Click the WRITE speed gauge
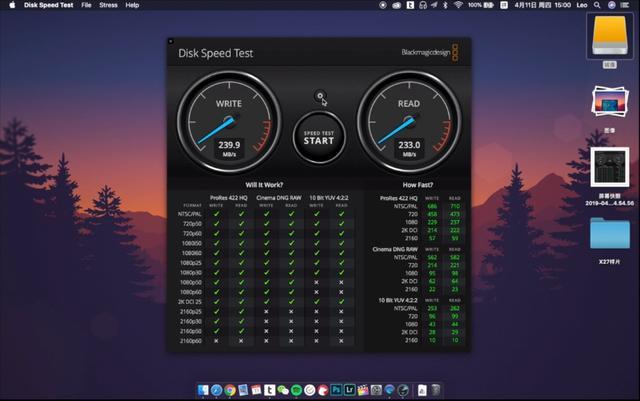Screen dimensions: 640x401 tap(229, 122)
